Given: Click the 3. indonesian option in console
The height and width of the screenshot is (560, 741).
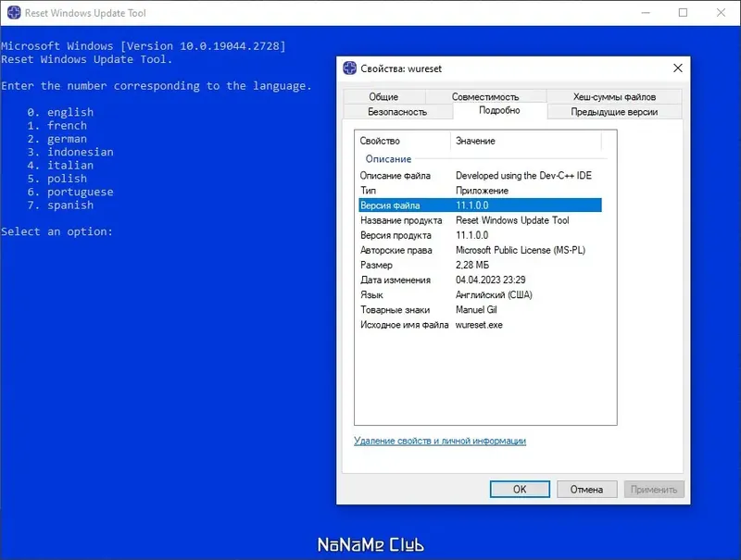Looking at the screenshot, I should coord(70,152).
